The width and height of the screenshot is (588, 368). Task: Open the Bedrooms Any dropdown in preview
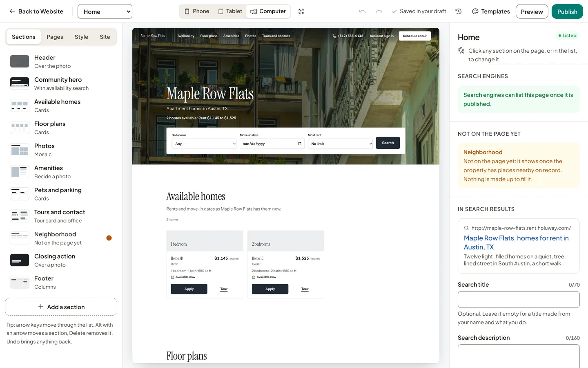[x=204, y=144]
